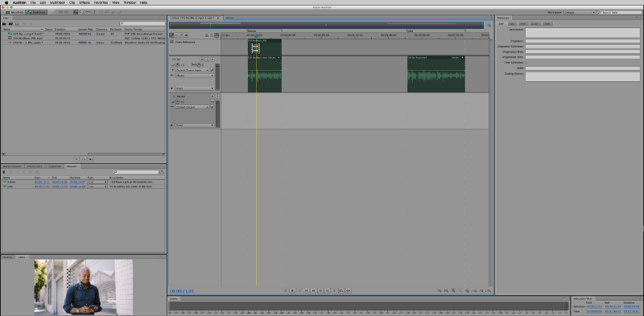Select the Slip tool in the toolbar
The width and height of the screenshot is (644, 316).
88,12
